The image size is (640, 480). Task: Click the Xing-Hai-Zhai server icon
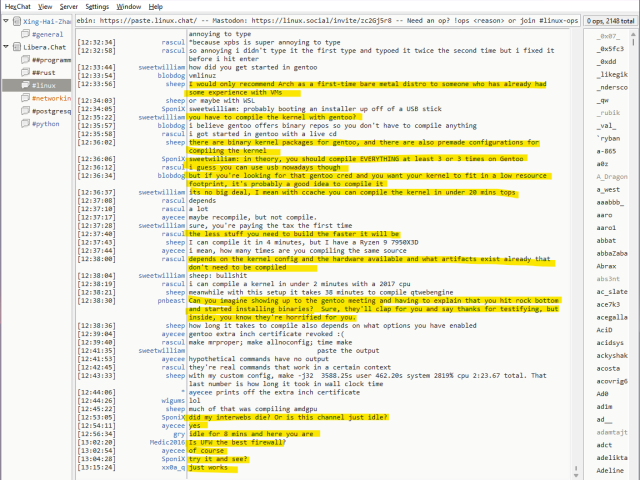pos(17,20)
